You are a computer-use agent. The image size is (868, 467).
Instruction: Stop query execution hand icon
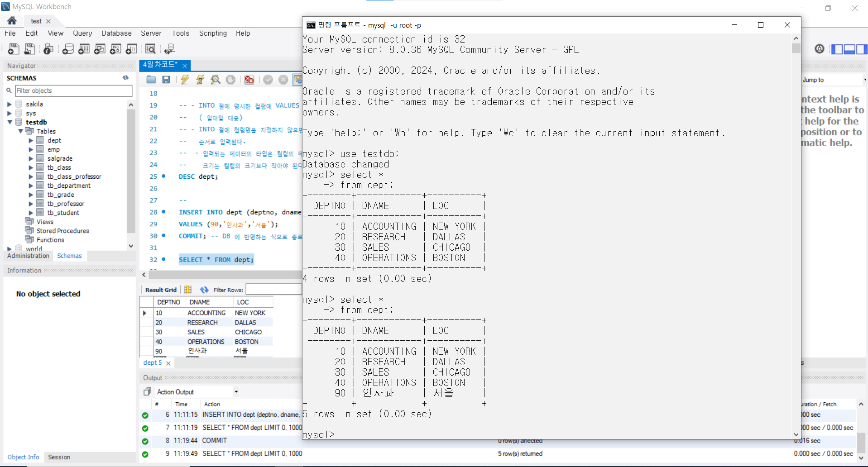point(230,80)
